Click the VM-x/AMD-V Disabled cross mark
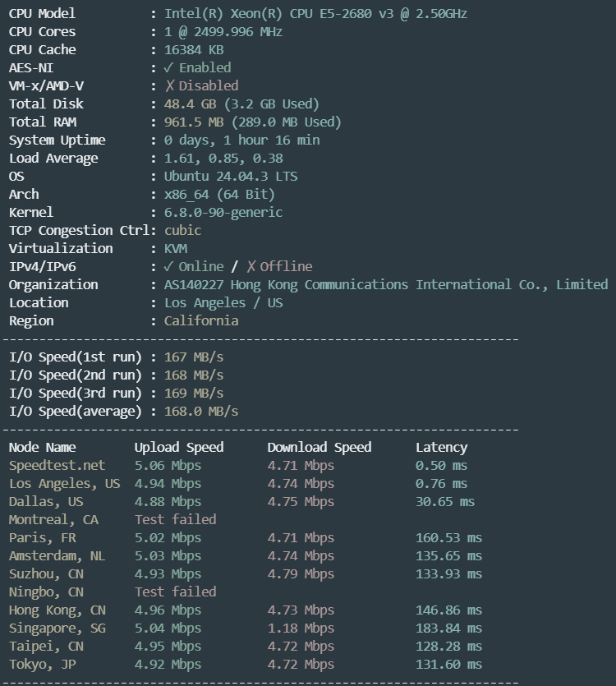 pyautogui.click(x=169, y=85)
